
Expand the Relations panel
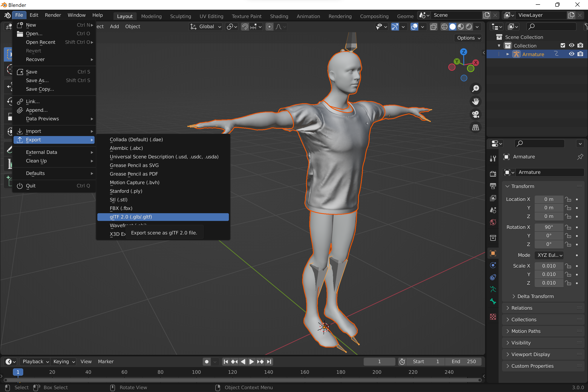[522, 308]
